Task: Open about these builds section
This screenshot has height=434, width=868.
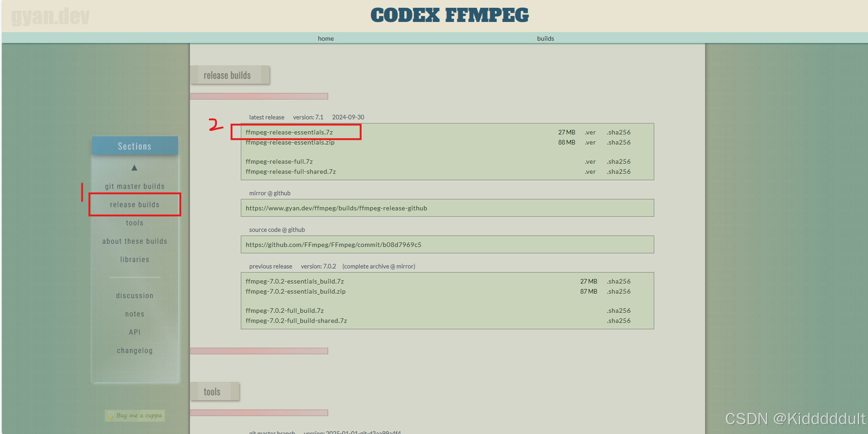Action: [135, 241]
